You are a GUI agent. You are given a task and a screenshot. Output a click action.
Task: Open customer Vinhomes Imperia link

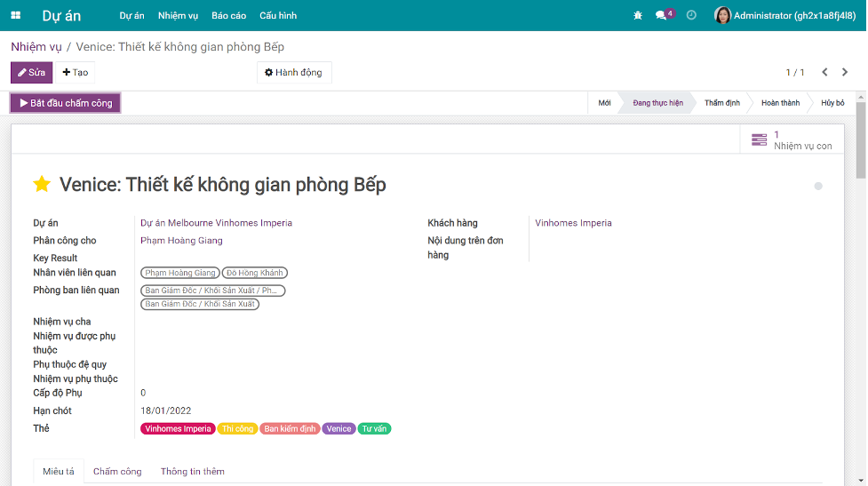(x=573, y=223)
